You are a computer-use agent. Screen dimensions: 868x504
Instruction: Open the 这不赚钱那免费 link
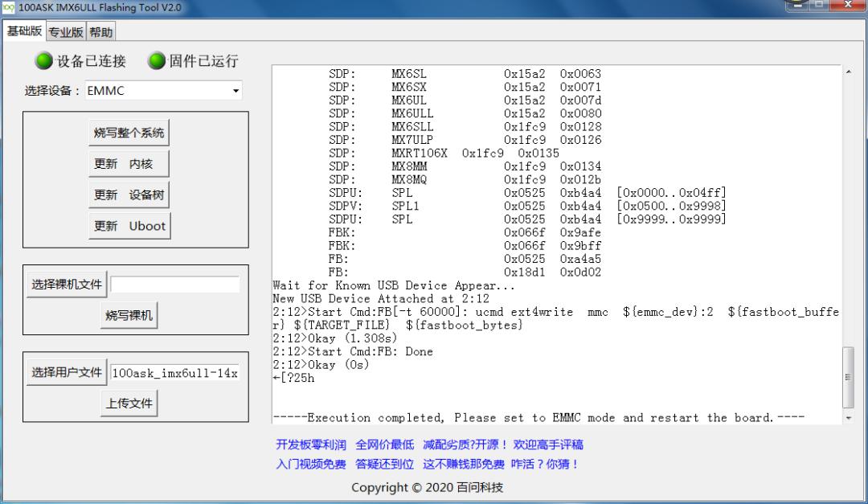click(464, 464)
